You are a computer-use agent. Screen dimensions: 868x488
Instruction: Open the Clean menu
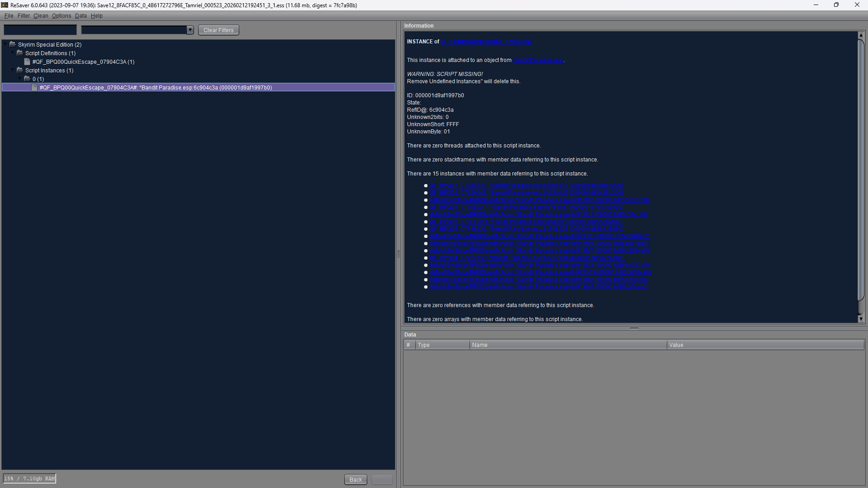pyautogui.click(x=41, y=16)
